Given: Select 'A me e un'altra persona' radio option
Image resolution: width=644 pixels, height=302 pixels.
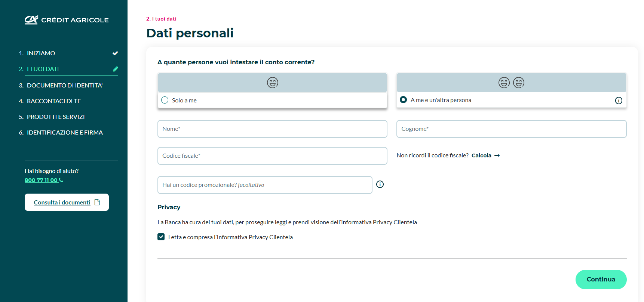Looking at the screenshot, I should click(x=404, y=100).
